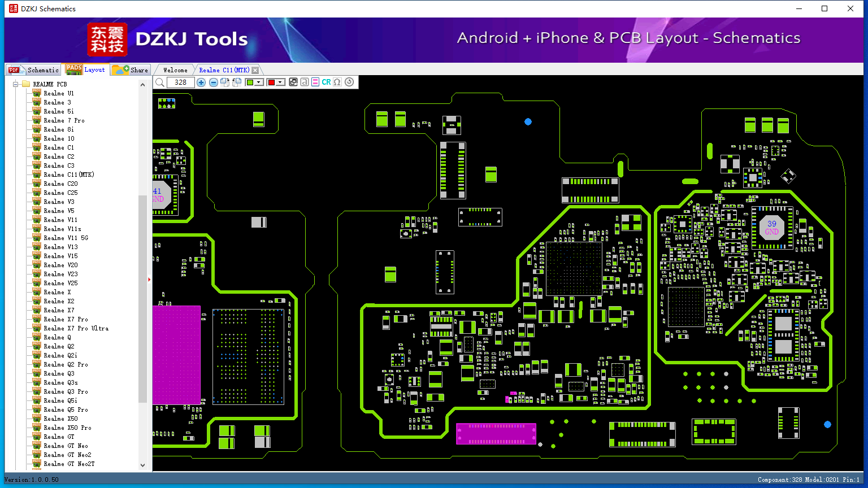
Task: Click the overlapping-squares layer icon
Action: pyautogui.click(x=293, y=82)
